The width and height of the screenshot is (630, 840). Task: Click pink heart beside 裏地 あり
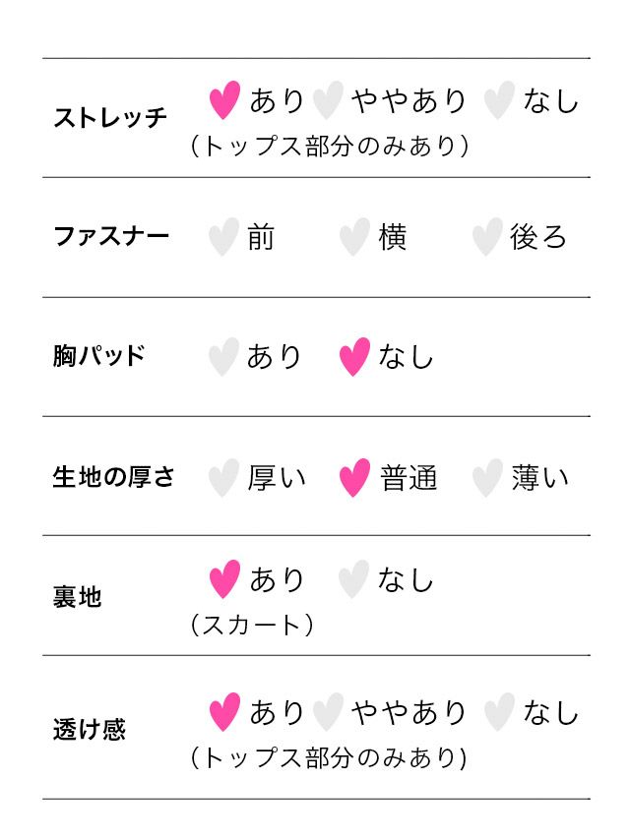pos(224,579)
